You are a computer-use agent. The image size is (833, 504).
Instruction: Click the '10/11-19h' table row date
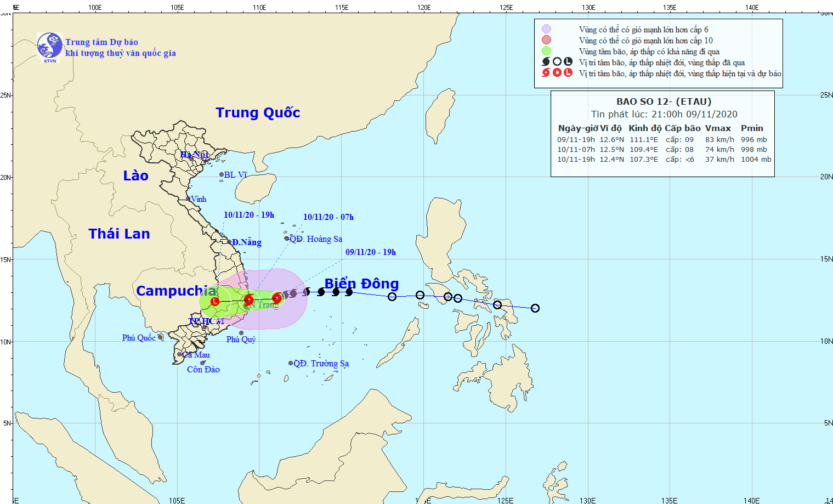coord(576,160)
